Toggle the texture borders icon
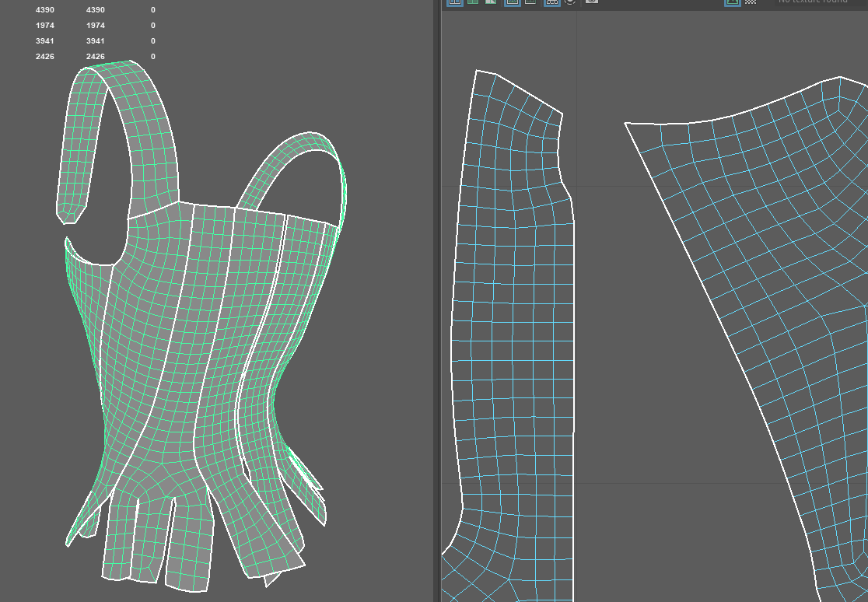Viewport: 868px width, 602px height. [x=513, y=2]
